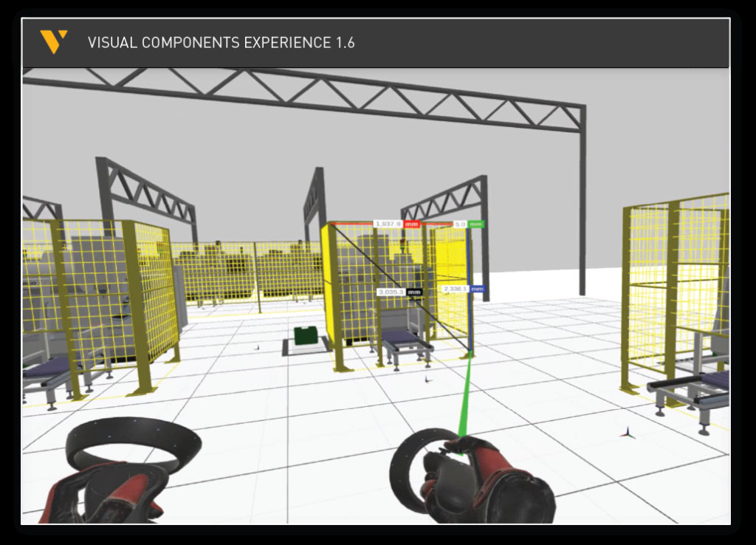Select the axis marker below center conveyor

[x=427, y=379]
